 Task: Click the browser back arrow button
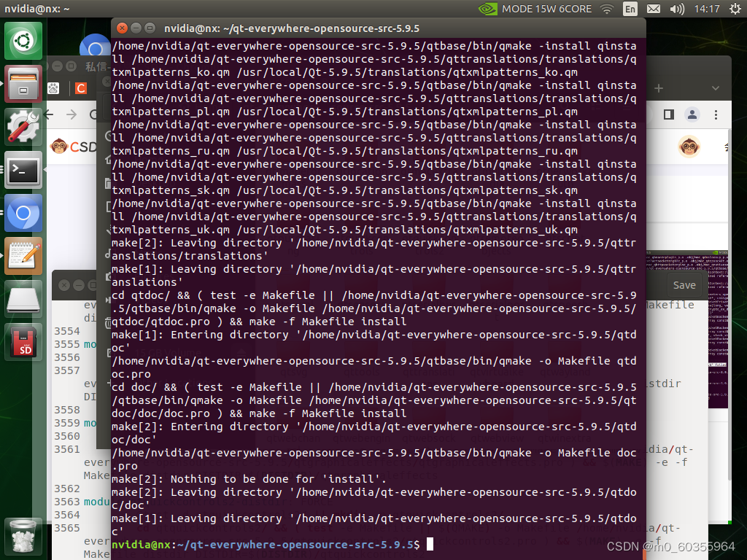pyautogui.click(x=50, y=114)
